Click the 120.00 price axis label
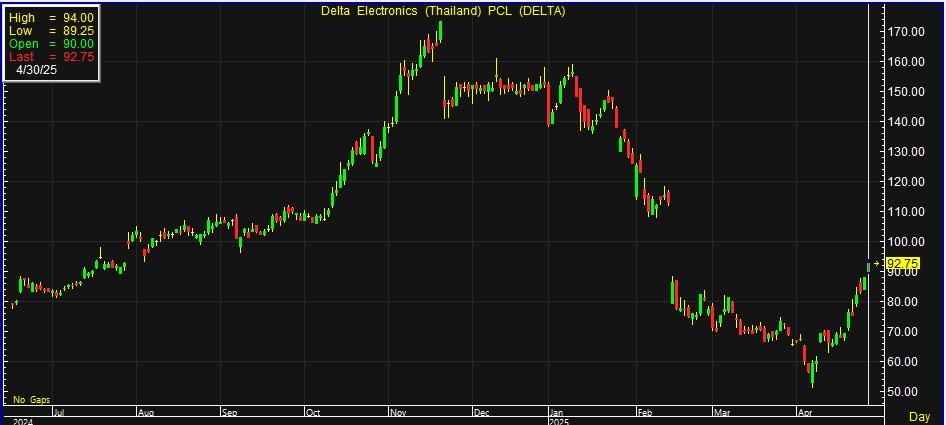Image resolution: width=946 pixels, height=425 pixels. [907, 182]
